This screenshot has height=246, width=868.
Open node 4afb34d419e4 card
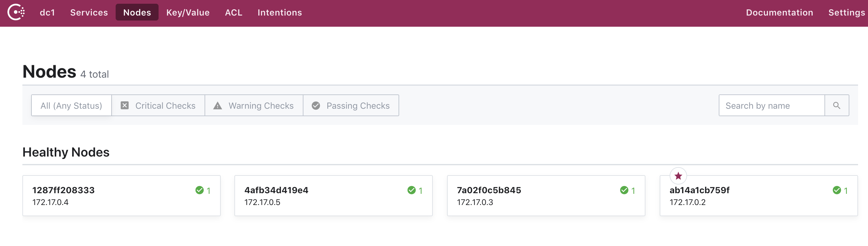(333, 195)
